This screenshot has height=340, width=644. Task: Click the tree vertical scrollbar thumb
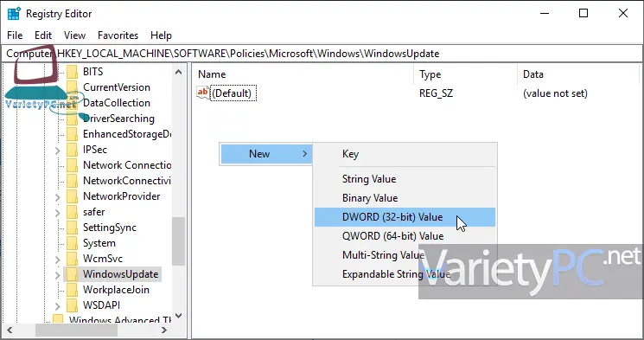pos(178,241)
